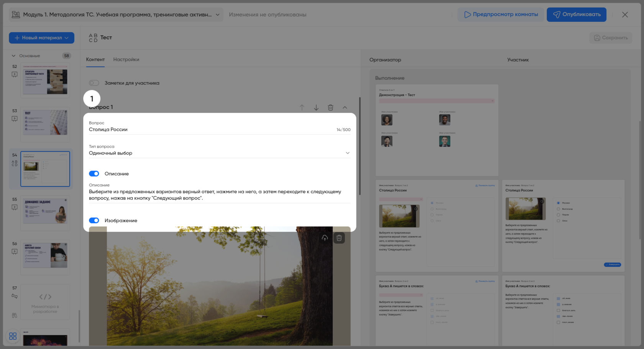The height and width of the screenshot is (349, 644).
Task: Expand the Новый материал dropdown button
Action: tap(41, 38)
